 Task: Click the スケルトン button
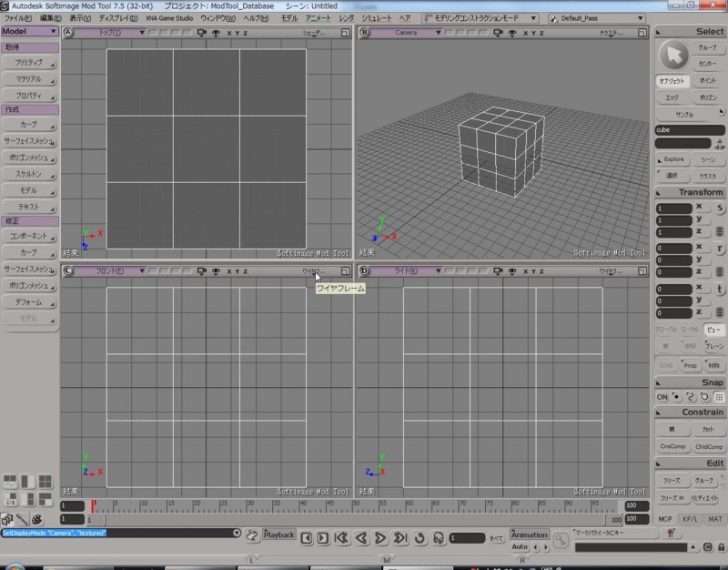pyautogui.click(x=29, y=174)
